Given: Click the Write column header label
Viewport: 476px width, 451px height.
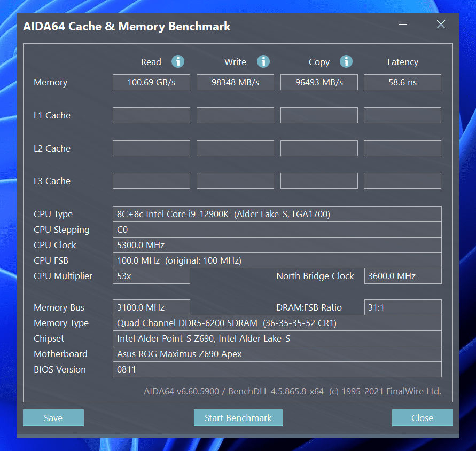Looking at the screenshot, I should coord(235,62).
